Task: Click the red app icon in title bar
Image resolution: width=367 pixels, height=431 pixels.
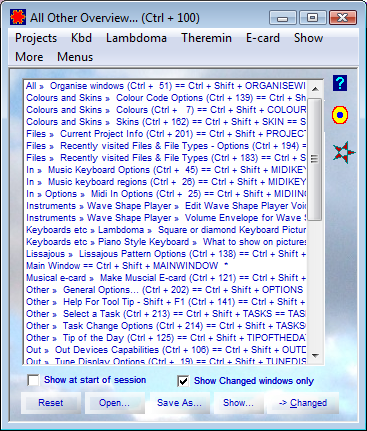Action: pos(18,17)
